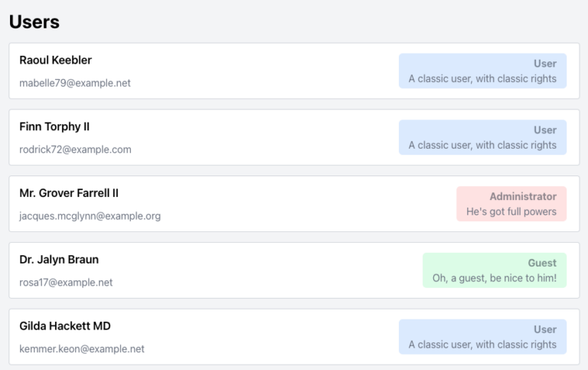Click the "be nice to him" guest description
The image size is (588, 370).
pos(495,278)
